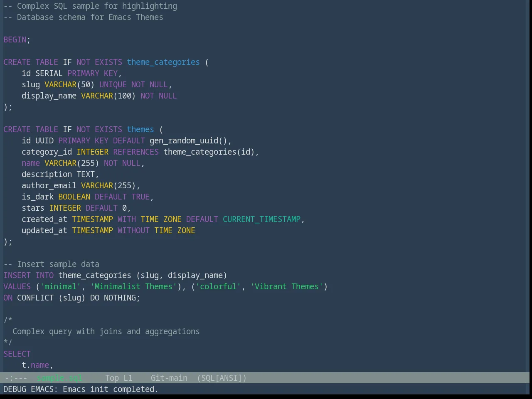This screenshot has height=399, width=532.
Task: Click the SERIAL type on the id line
Action: point(49,73)
